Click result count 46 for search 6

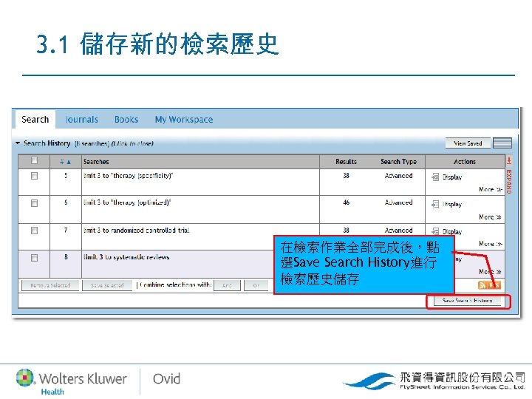pos(346,202)
